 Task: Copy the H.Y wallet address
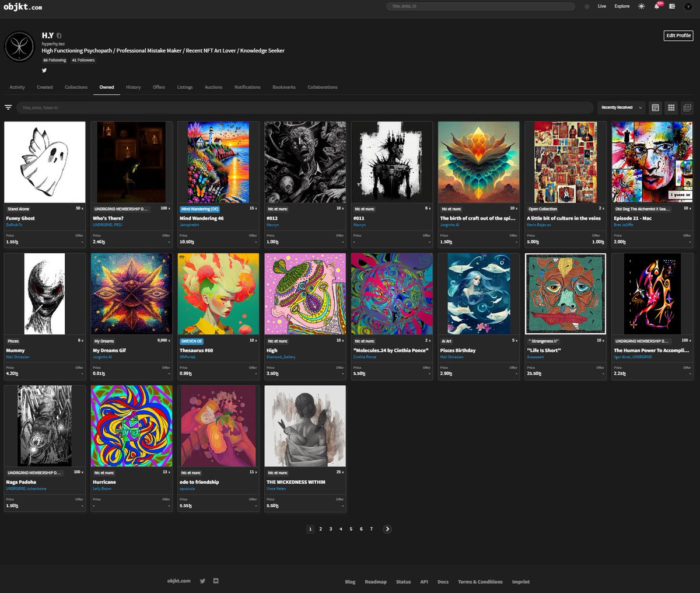[x=59, y=36]
